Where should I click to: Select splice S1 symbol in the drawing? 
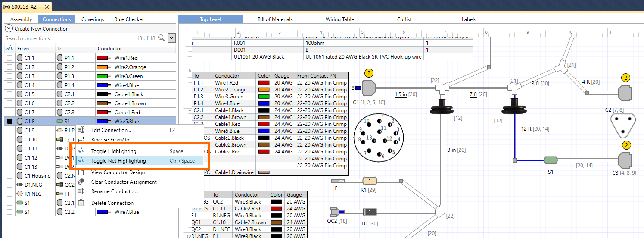[x=551, y=160]
